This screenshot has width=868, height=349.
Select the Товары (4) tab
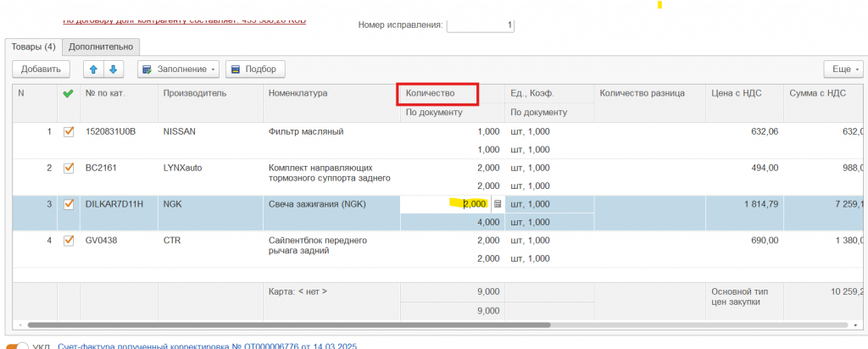point(33,47)
